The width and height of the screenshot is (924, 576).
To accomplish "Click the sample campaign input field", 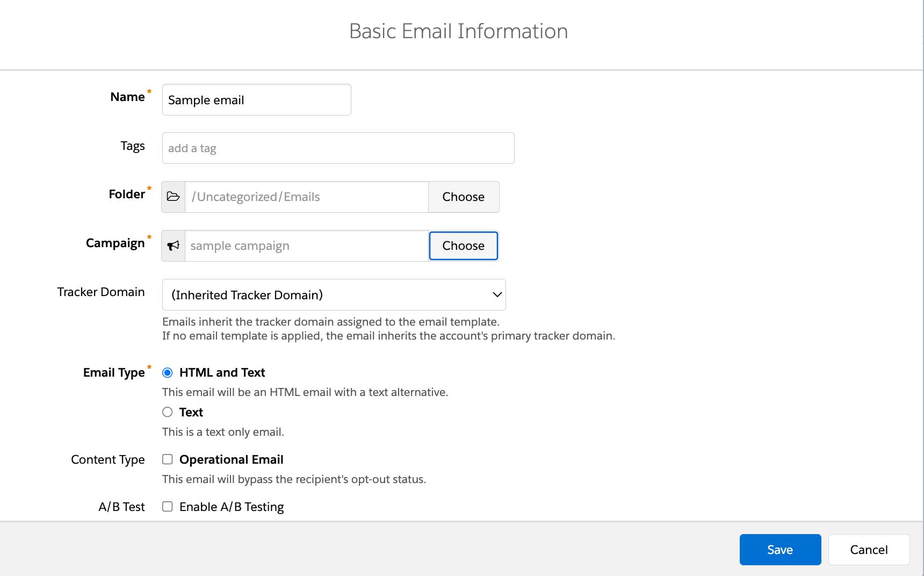I will pyautogui.click(x=306, y=246).
